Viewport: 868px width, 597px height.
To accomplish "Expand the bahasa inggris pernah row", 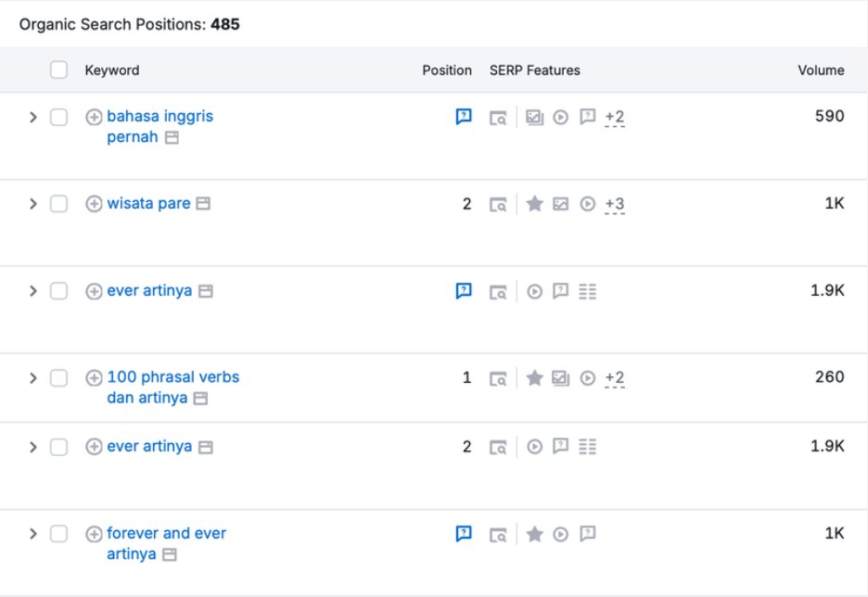I will point(32,117).
